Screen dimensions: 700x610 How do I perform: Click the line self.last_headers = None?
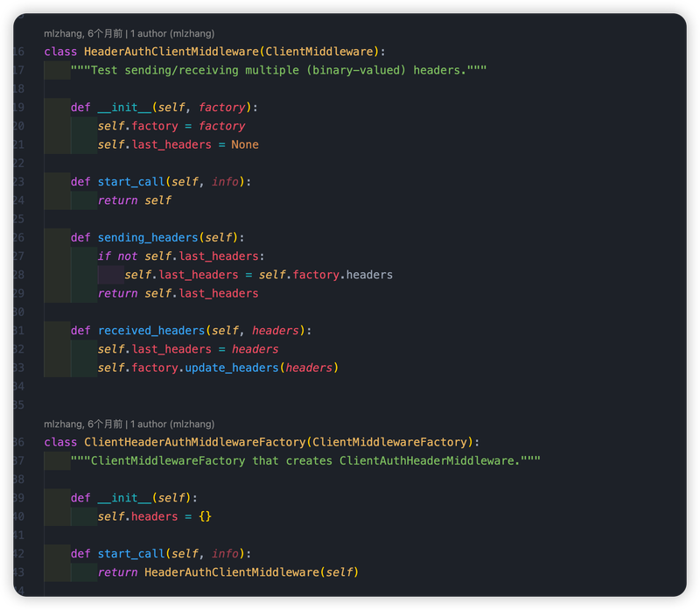[178, 144]
